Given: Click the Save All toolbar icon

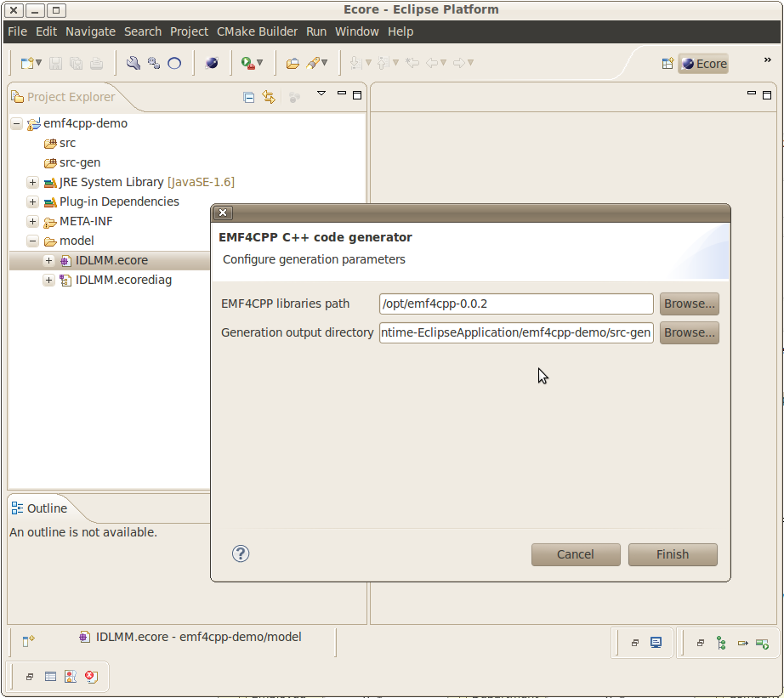Looking at the screenshot, I should [76, 63].
